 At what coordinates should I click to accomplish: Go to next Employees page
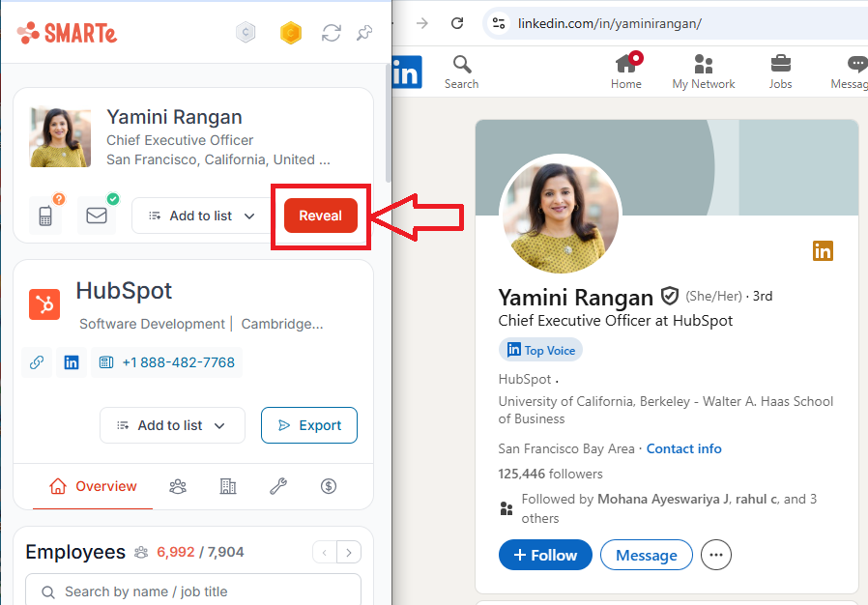(x=349, y=552)
